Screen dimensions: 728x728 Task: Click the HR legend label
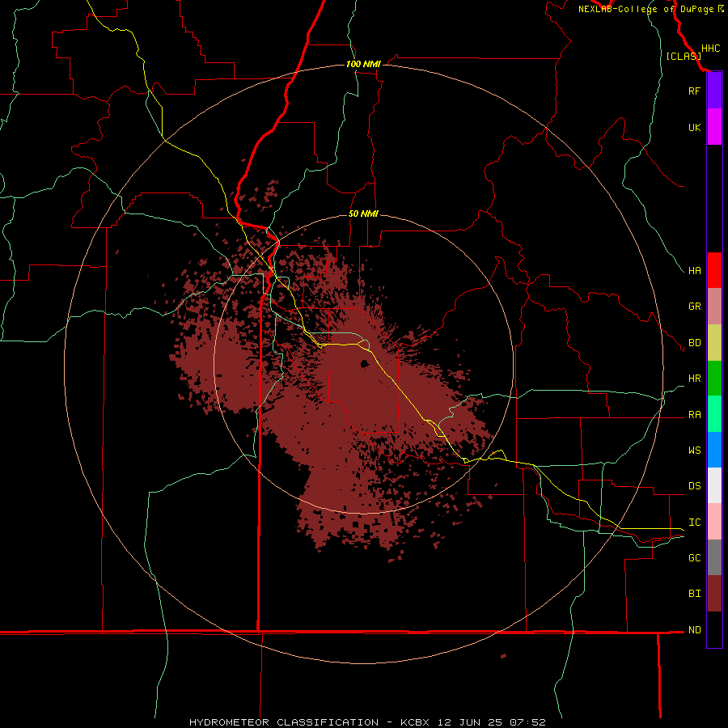pos(694,379)
